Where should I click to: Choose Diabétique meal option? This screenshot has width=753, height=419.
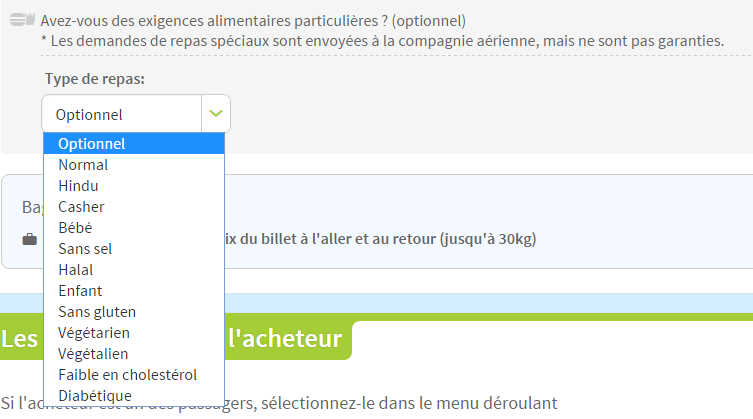point(134,395)
